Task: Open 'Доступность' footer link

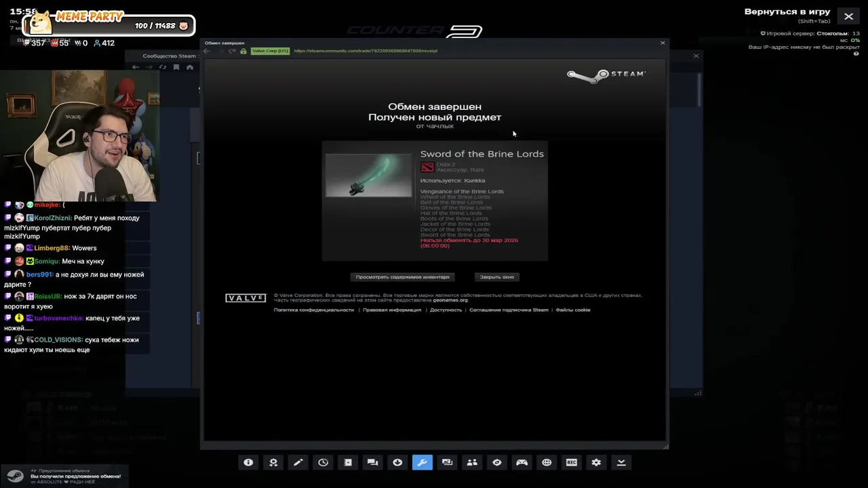Action: (446, 310)
